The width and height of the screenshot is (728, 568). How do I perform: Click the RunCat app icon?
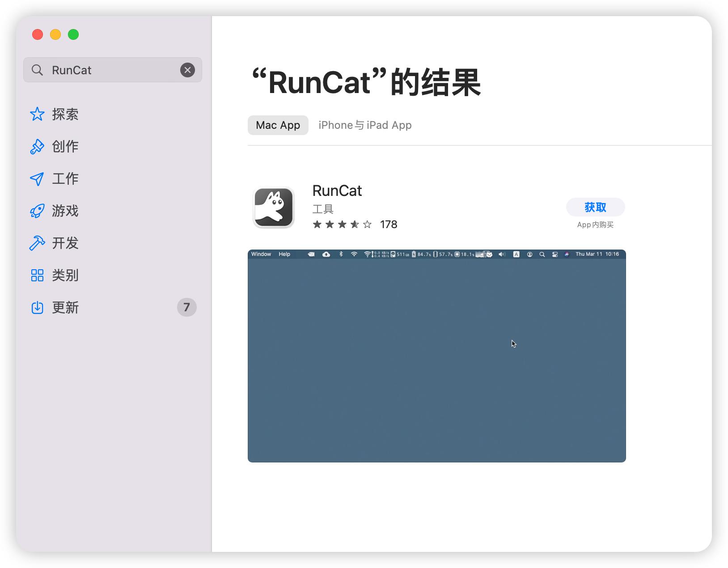tap(273, 207)
